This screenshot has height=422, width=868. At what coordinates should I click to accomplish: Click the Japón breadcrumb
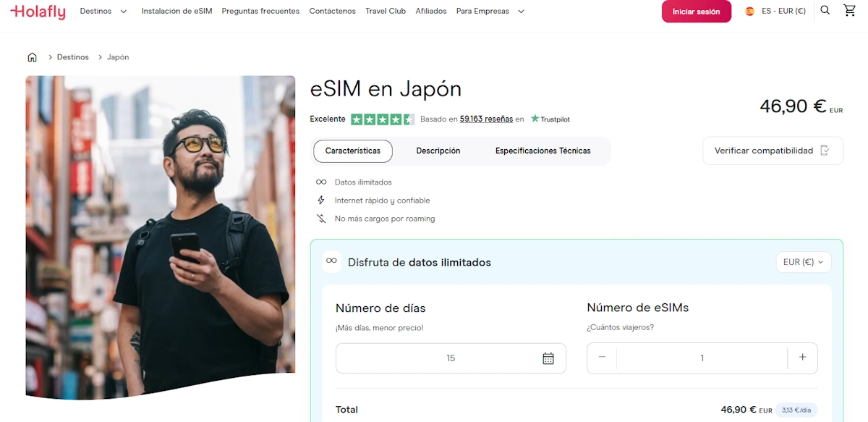click(x=118, y=57)
